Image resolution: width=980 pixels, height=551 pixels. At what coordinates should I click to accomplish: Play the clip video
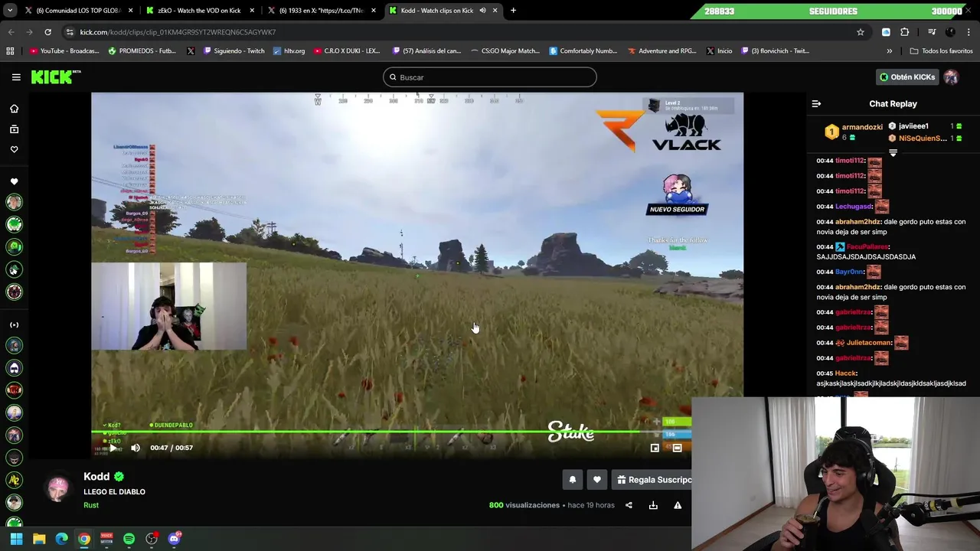pyautogui.click(x=113, y=448)
